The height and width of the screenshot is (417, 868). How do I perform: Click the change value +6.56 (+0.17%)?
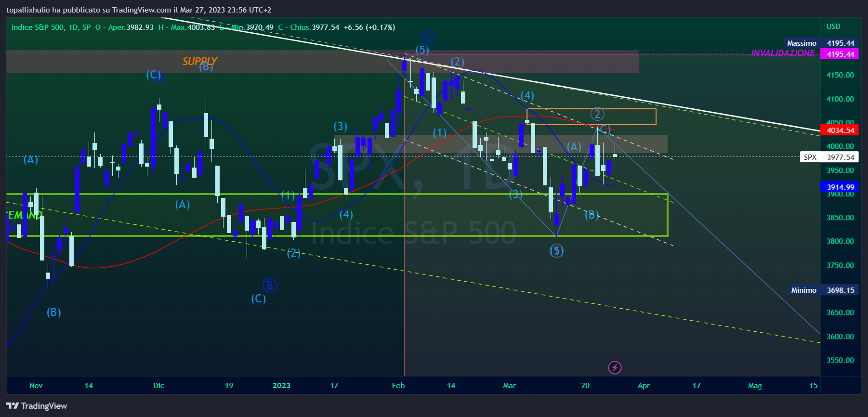369,27
